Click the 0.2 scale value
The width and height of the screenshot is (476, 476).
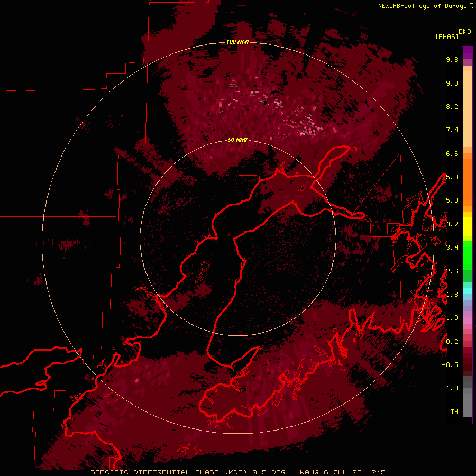click(452, 342)
